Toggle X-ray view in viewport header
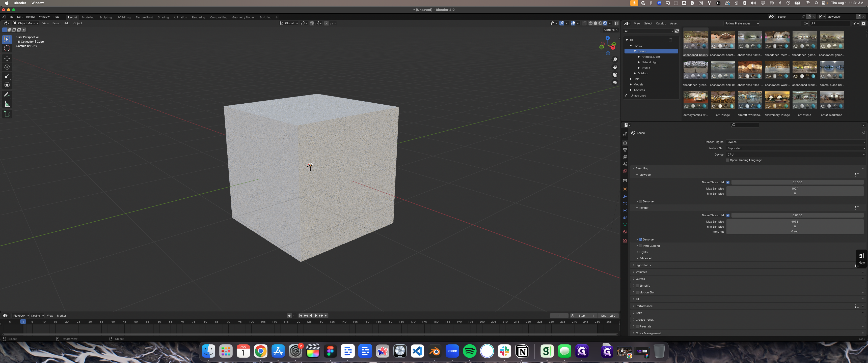868x363 pixels. (584, 23)
